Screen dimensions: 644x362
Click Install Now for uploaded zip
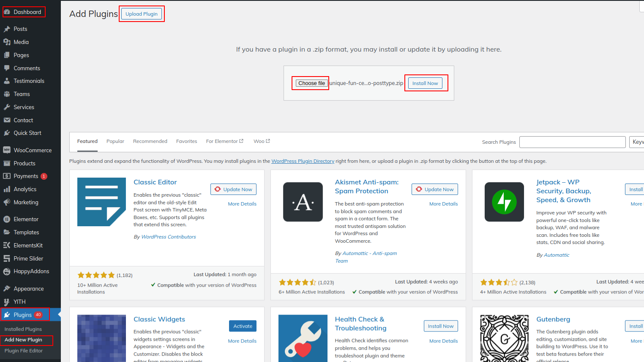click(x=425, y=83)
